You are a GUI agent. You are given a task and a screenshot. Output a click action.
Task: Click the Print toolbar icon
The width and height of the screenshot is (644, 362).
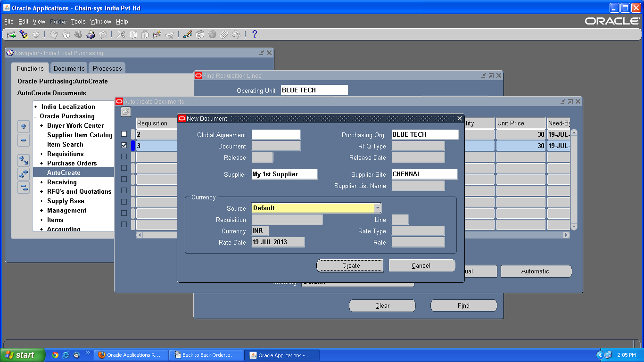[x=91, y=34]
